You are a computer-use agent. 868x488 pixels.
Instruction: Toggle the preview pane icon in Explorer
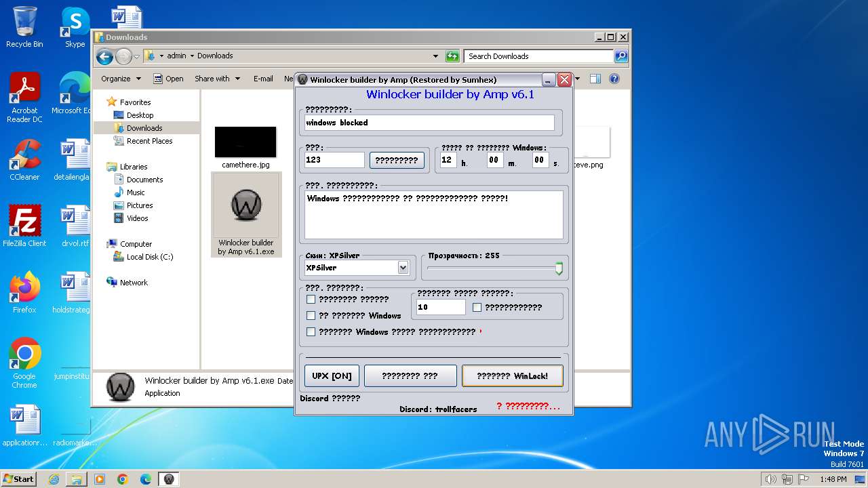595,79
